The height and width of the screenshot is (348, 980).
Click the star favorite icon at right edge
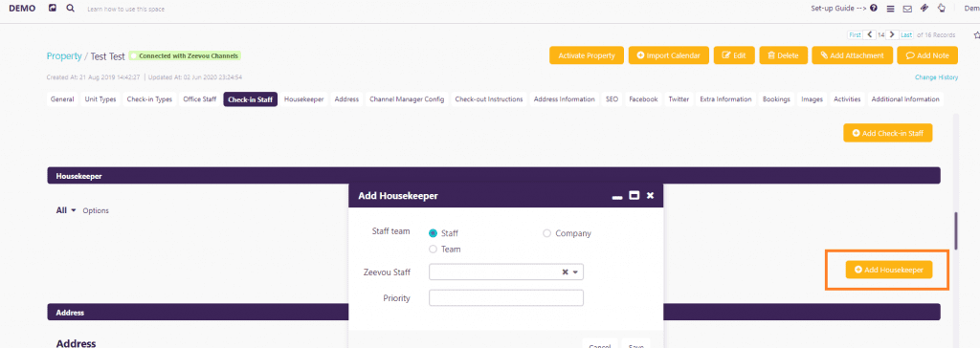(976, 35)
